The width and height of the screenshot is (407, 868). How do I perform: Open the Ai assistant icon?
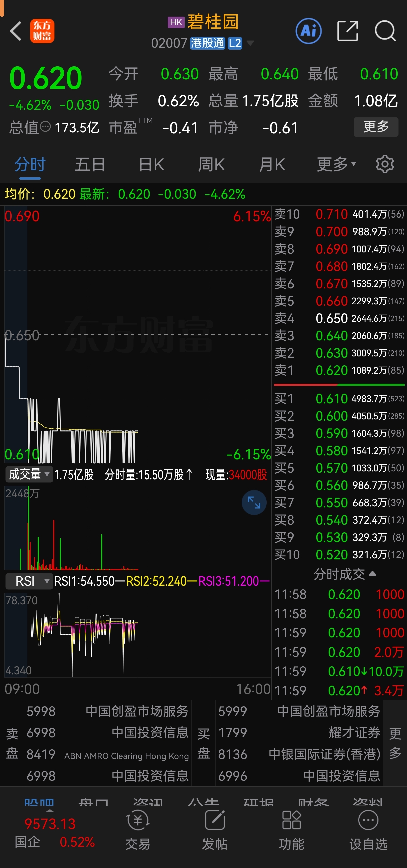coord(308,31)
